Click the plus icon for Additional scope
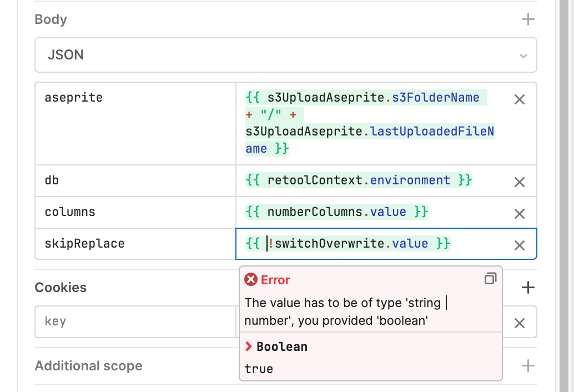 click(528, 366)
